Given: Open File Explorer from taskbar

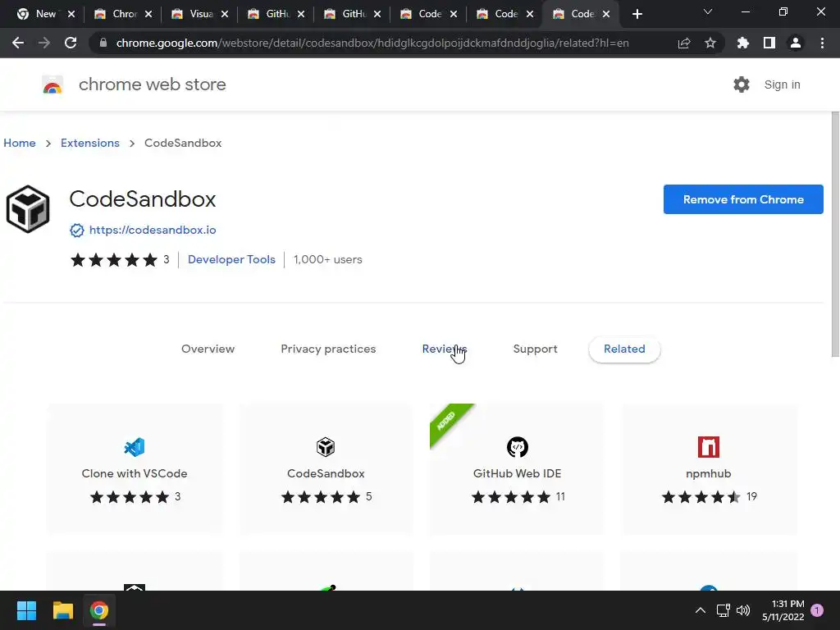Looking at the screenshot, I should pyautogui.click(x=62, y=610).
